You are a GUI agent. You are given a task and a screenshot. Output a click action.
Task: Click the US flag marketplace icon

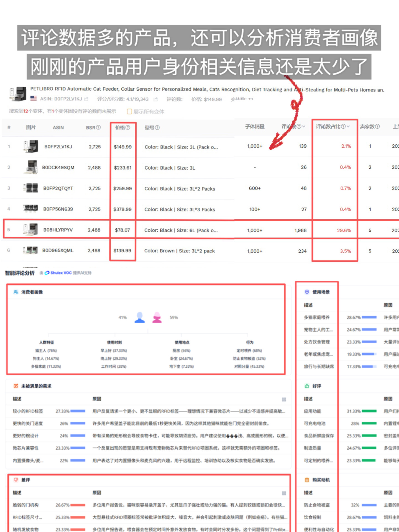[x=34, y=98]
